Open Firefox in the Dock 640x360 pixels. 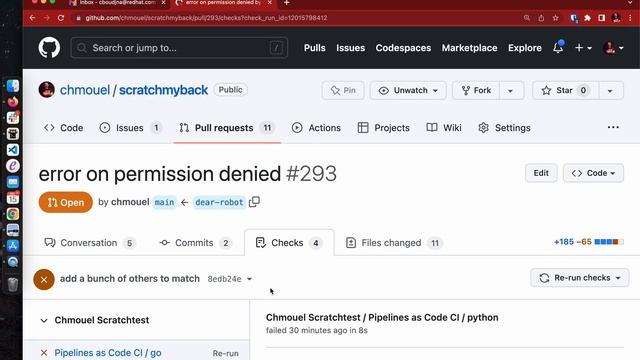pyautogui.click(x=13, y=102)
